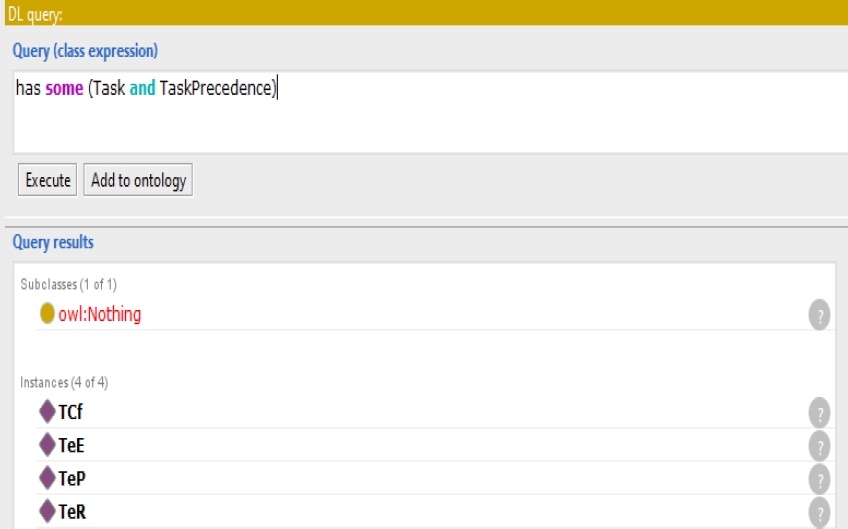Viewport: 848px width, 529px height.
Task: Open explanation help icon for owl:Nothing
Action: pyautogui.click(x=819, y=315)
